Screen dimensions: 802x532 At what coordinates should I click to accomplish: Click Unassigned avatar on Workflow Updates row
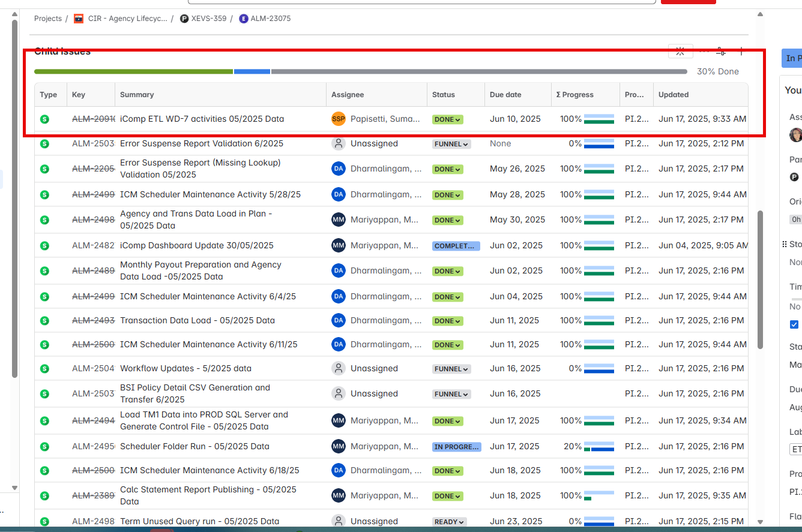point(339,368)
